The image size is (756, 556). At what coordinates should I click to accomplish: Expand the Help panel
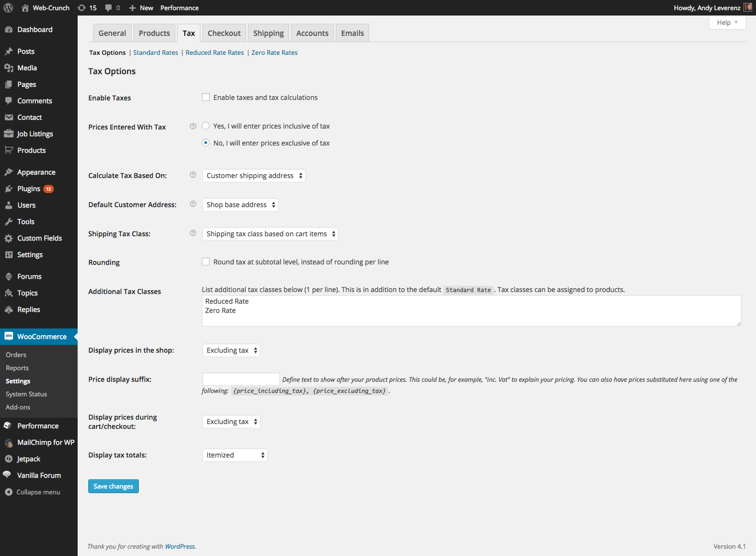pos(727,22)
